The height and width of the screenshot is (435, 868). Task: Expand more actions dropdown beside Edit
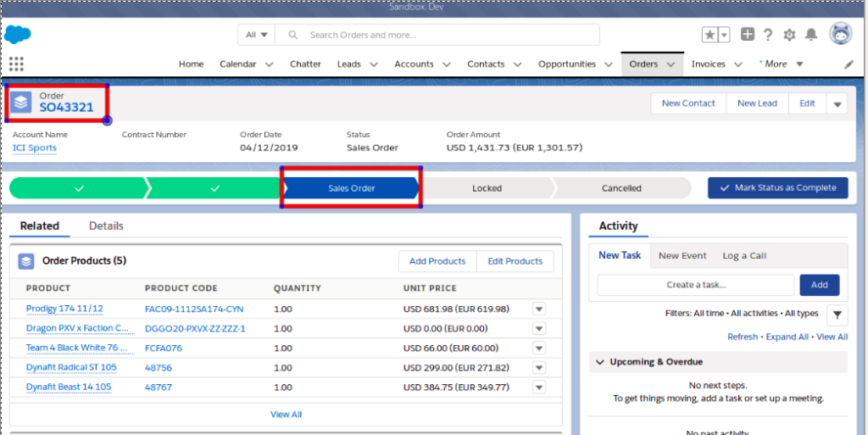click(837, 103)
